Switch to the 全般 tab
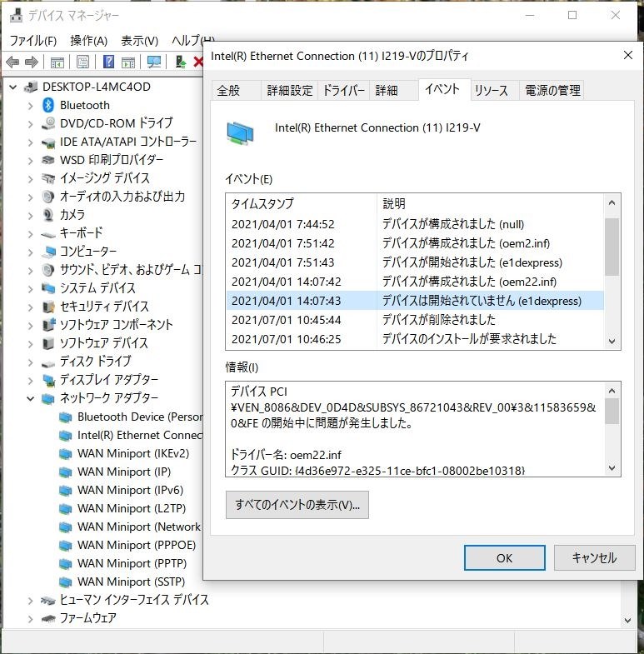 (237, 90)
